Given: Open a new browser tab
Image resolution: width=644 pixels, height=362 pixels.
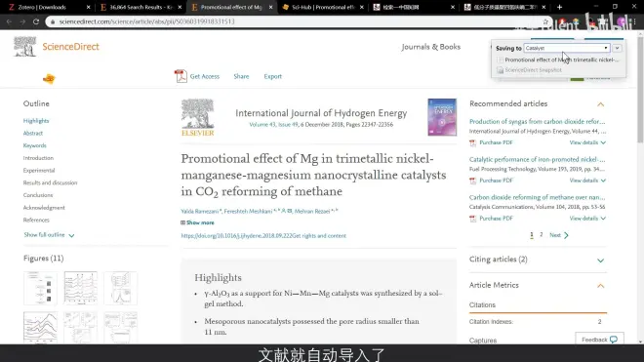Looking at the screenshot, I should [559, 7].
